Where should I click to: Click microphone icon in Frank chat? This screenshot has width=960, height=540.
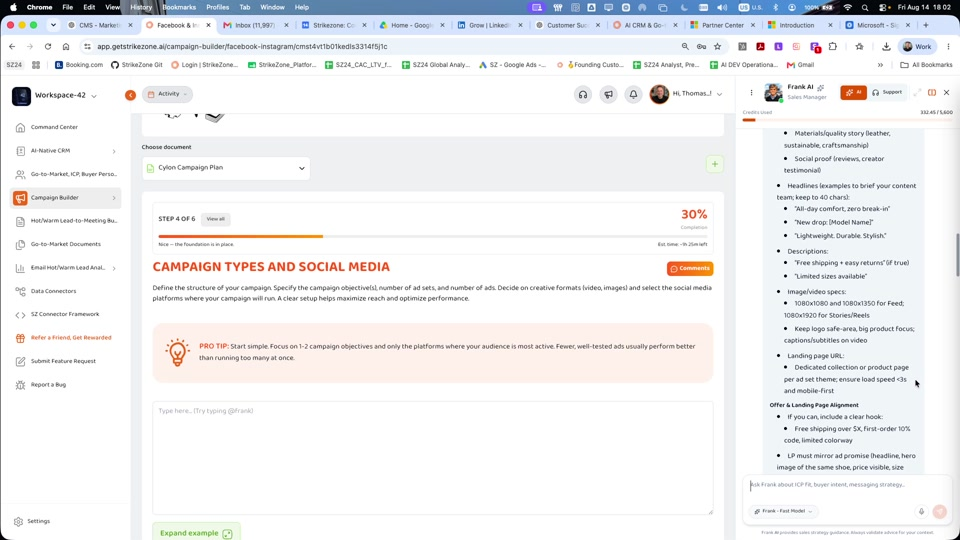click(x=921, y=511)
